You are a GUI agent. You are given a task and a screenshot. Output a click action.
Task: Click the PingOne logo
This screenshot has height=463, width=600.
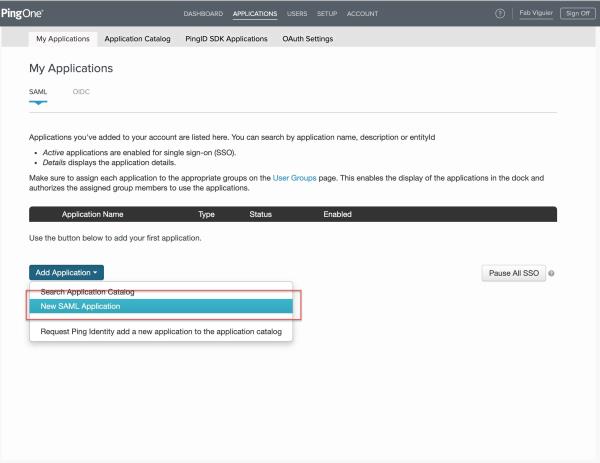tap(22, 13)
